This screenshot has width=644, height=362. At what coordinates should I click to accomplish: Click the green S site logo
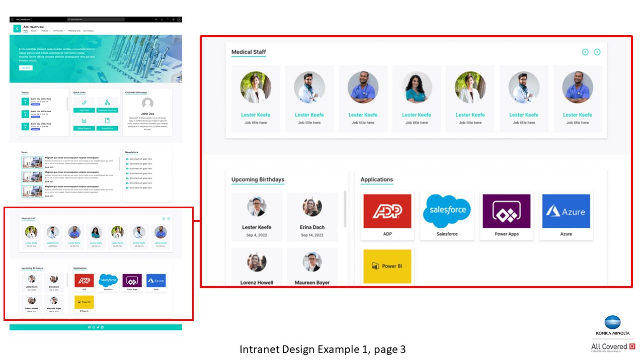(17, 28)
